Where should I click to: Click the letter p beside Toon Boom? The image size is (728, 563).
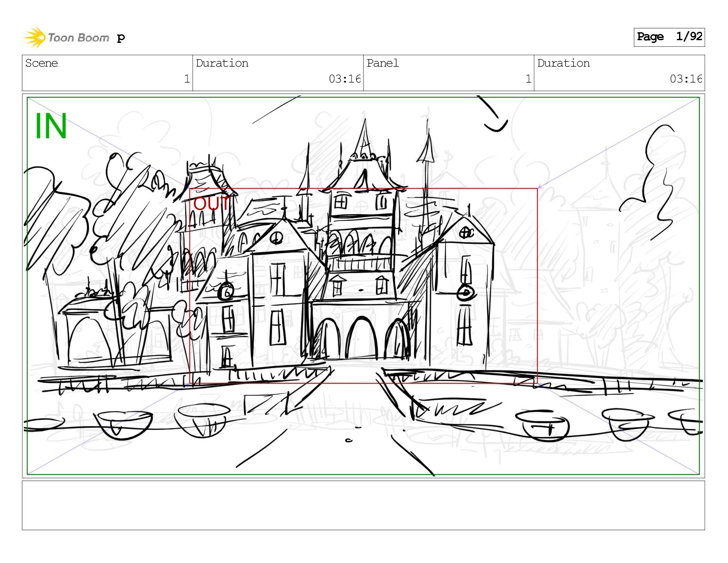pos(121,38)
